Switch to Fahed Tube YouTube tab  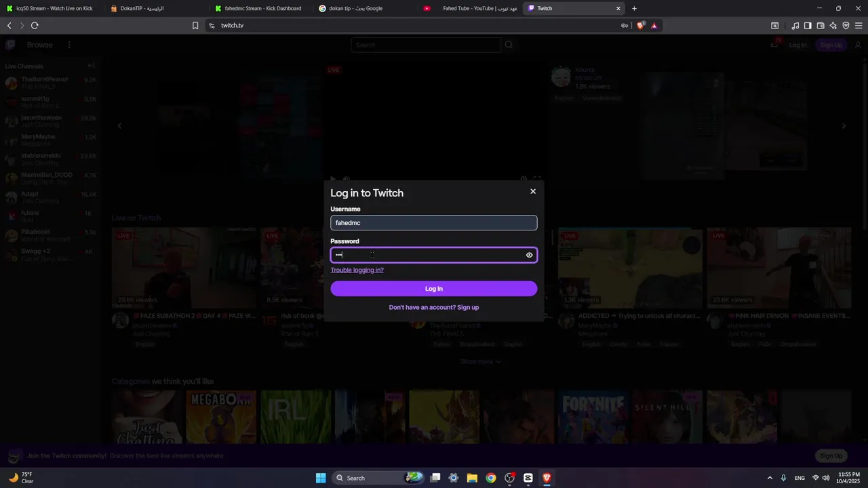[470, 9]
